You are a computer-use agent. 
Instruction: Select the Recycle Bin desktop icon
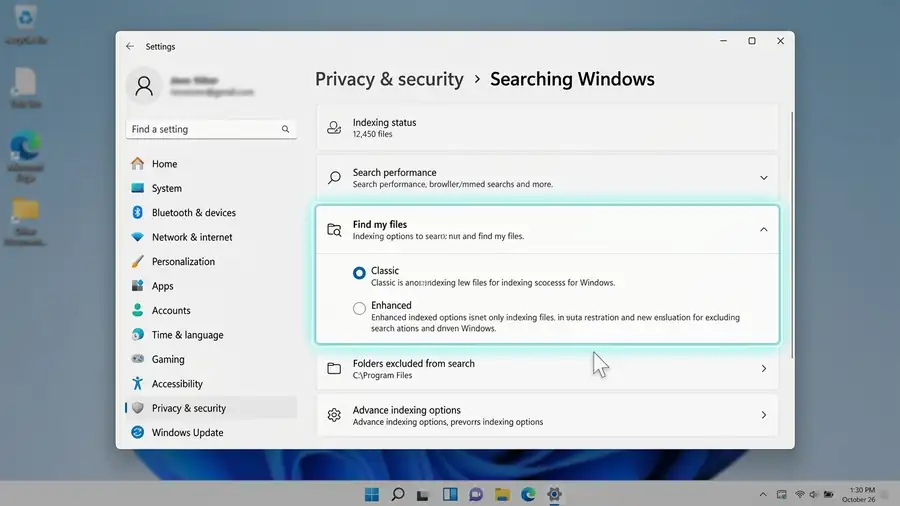pyautogui.click(x=26, y=26)
